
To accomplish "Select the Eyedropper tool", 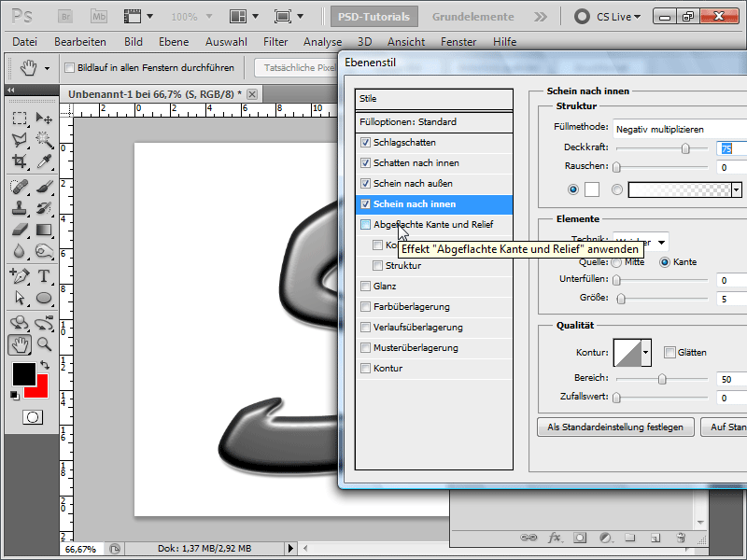I will (44, 161).
